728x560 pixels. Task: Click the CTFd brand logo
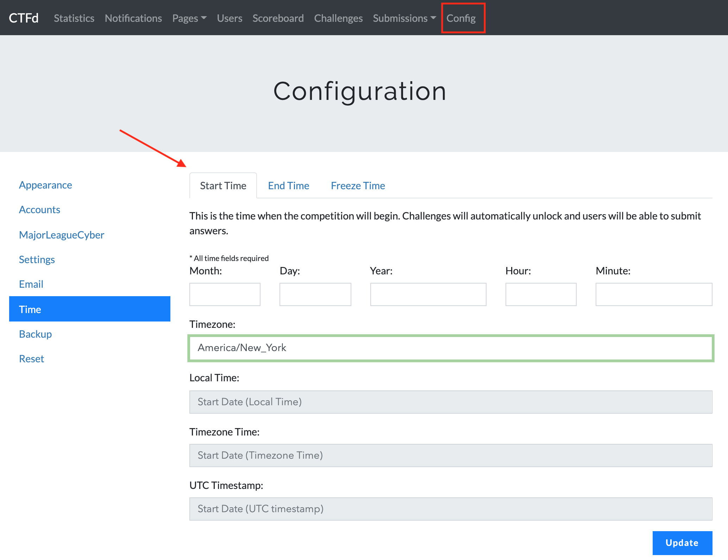click(24, 18)
